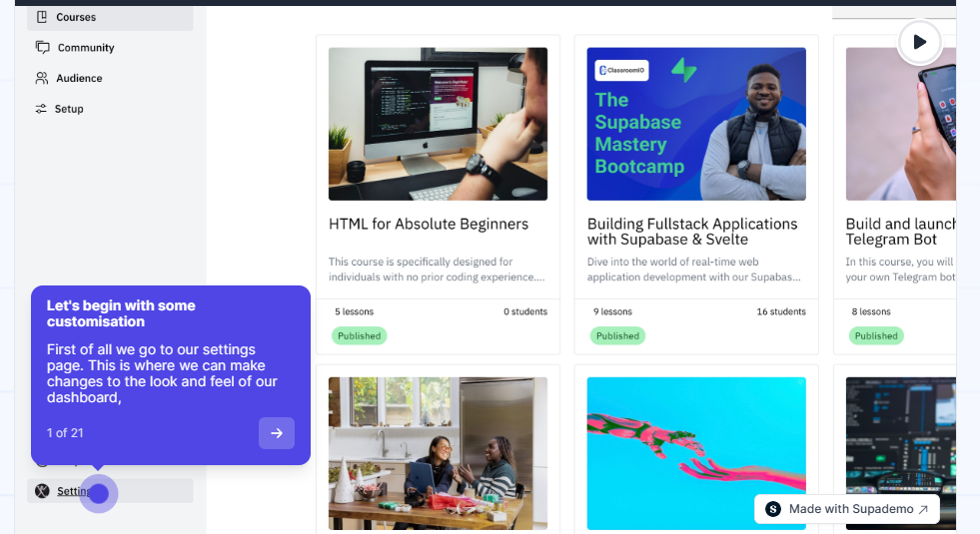Image resolution: width=980 pixels, height=534 pixels.
Task: Click the next arrow in the tour tooltip
Action: point(277,433)
